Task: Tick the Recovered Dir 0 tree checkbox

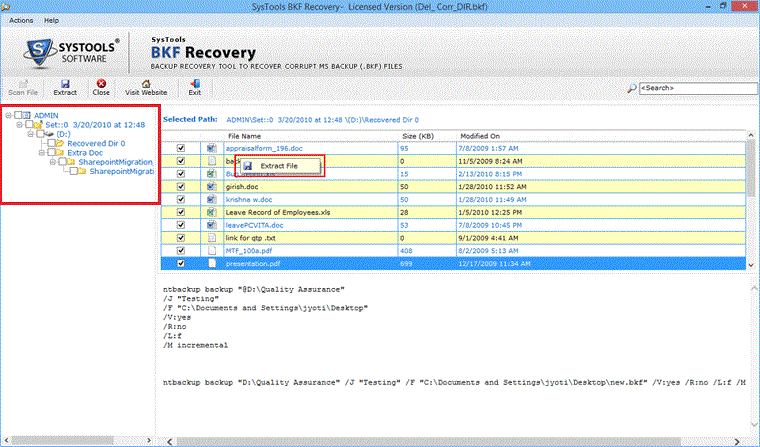Action: pos(51,144)
